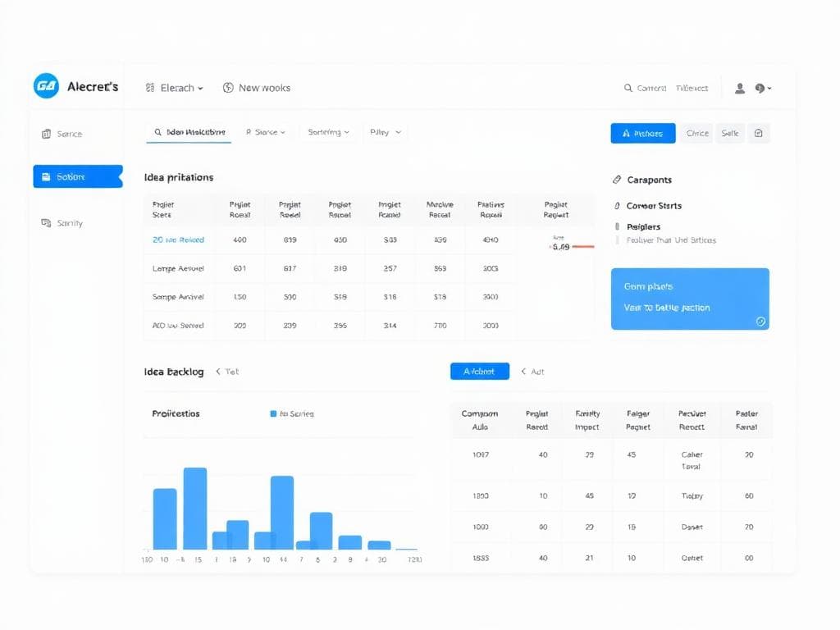
Task: Click the checkmark circle on the blue card
Action: (760, 322)
